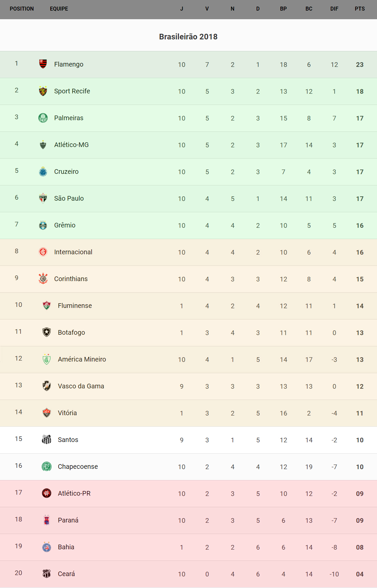Image resolution: width=377 pixels, height=588 pixels.
Task: Click the Vasco da Gama crest
Action: [47, 386]
